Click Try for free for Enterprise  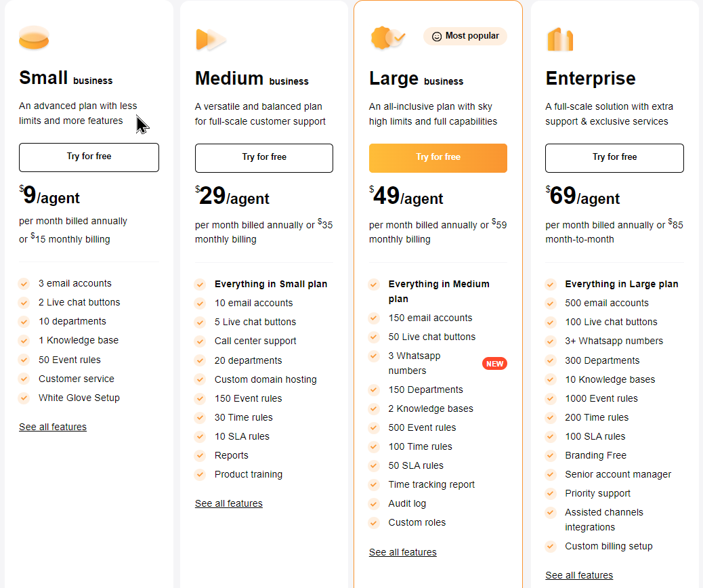point(614,158)
